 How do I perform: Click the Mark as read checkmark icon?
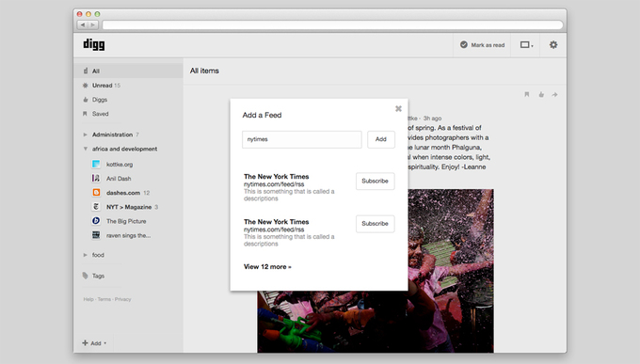coord(464,45)
